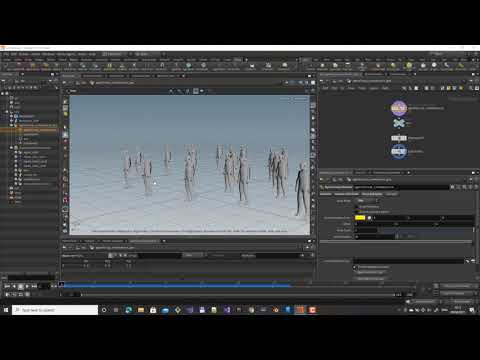Click the first button below the parameter checkbox
This screenshot has width=480, height=360.
pyautogui.click(x=370, y=272)
